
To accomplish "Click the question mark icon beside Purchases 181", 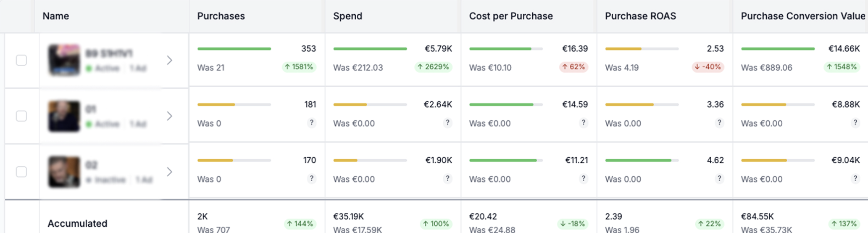I will [x=311, y=123].
